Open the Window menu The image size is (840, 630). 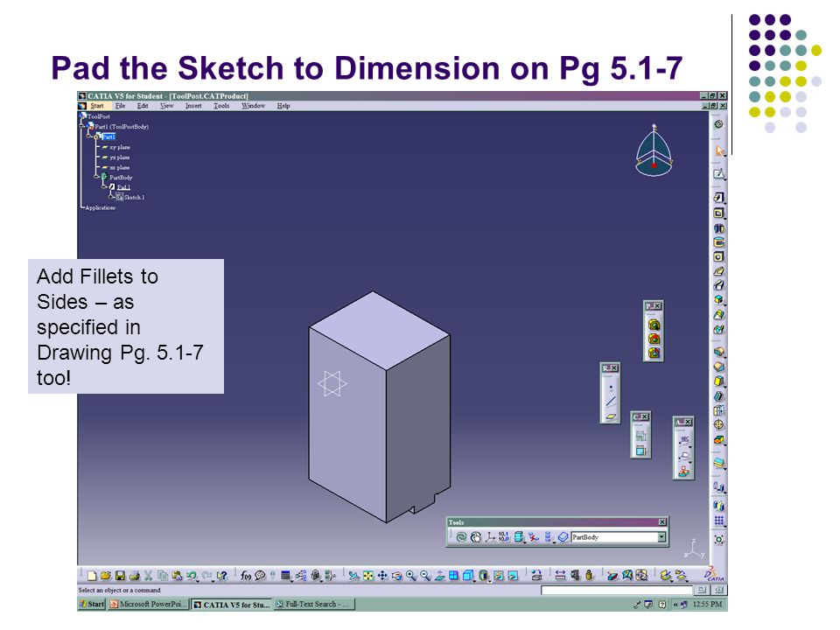click(x=253, y=106)
